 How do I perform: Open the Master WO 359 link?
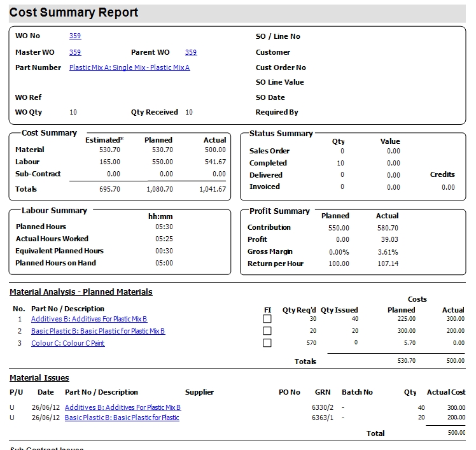click(x=75, y=52)
